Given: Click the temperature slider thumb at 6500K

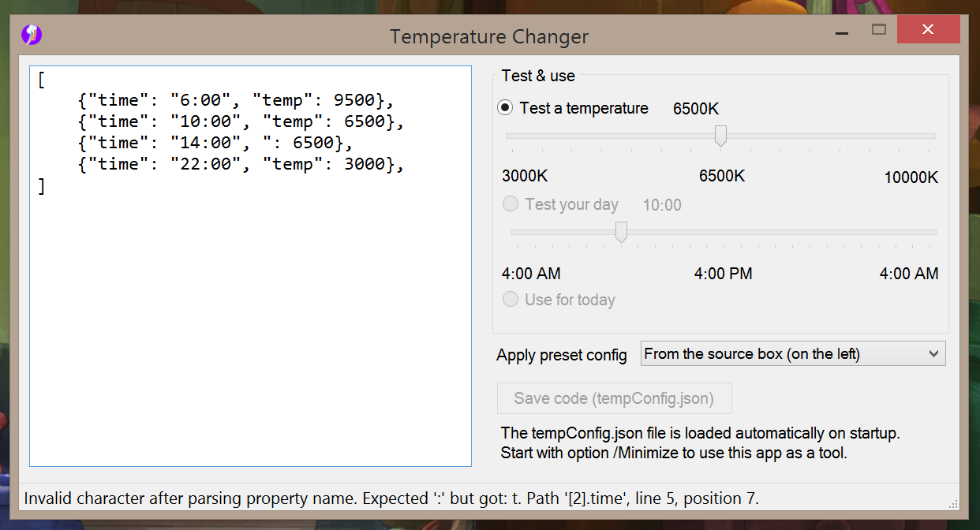Looking at the screenshot, I should point(720,136).
